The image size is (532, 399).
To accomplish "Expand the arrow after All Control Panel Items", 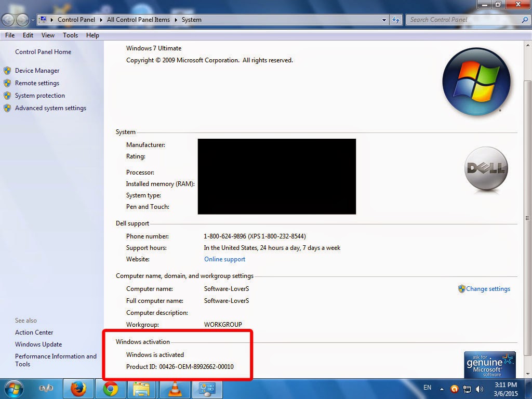I will (176, 20).
